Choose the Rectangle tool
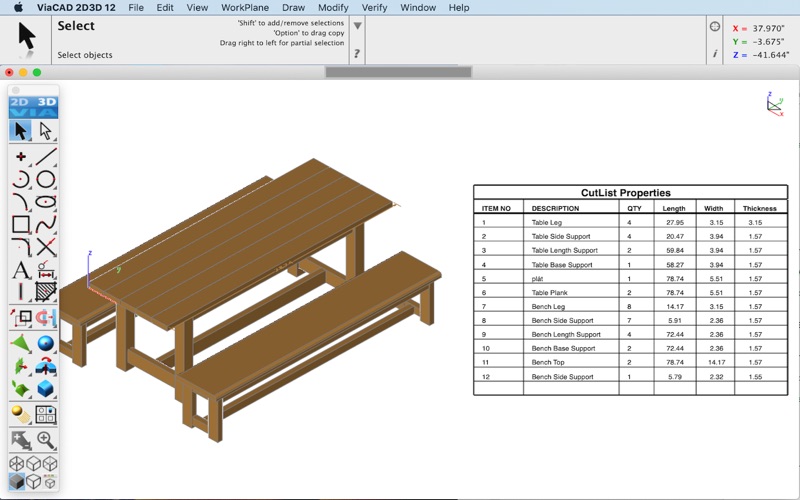The height and width of the screenshot is (500, 800). click(x=20, y=226)
